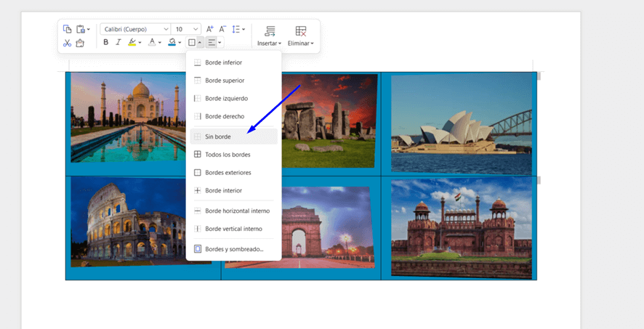Apply yellow text highlight color

point(132,43)
